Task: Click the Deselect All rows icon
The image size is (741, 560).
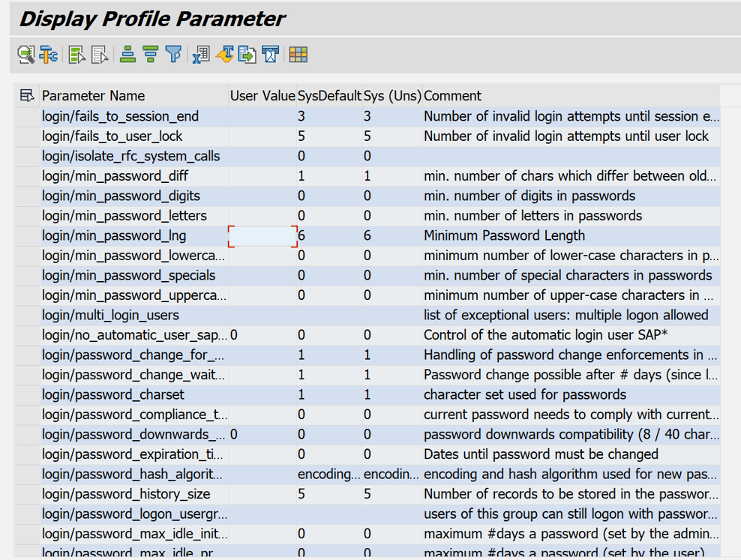Action: point(100,54)
